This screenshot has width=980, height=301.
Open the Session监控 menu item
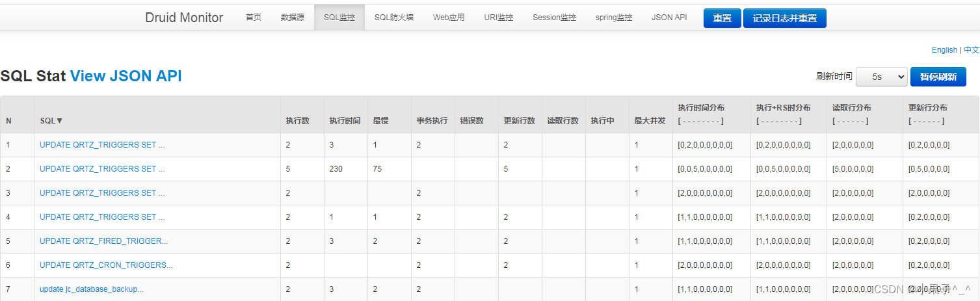pos(554,18)
